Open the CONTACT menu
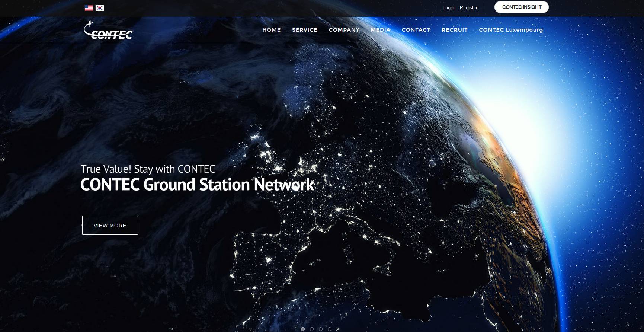Viewport: 644px width, 332px height. 416,30
